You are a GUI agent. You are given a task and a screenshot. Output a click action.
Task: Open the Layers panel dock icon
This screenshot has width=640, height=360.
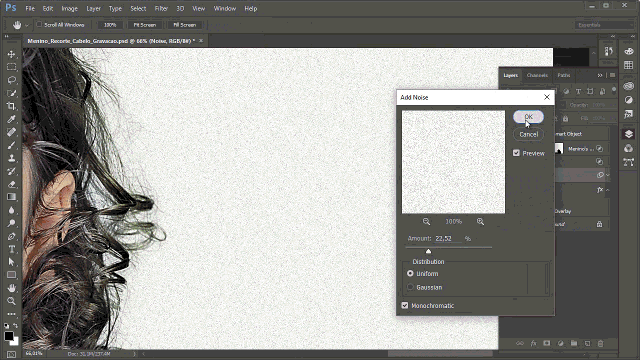pos(629,134)
